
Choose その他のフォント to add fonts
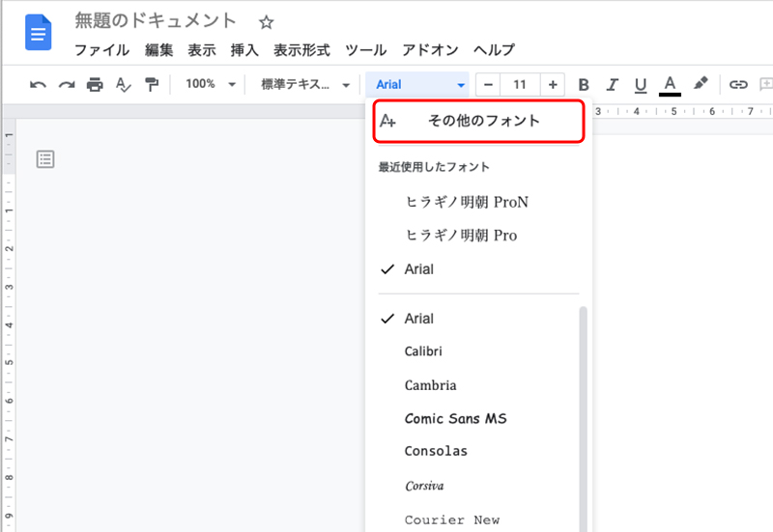tap(478, 122)
